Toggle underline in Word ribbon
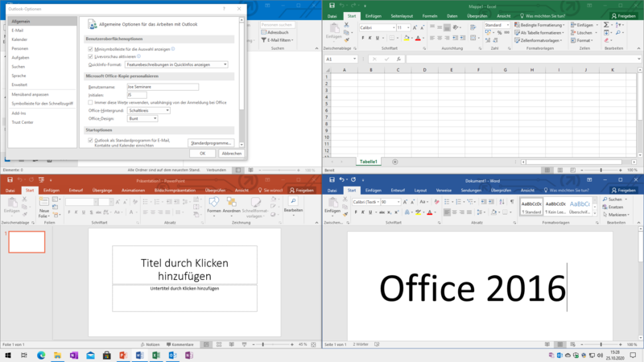 tap(370, 212)
